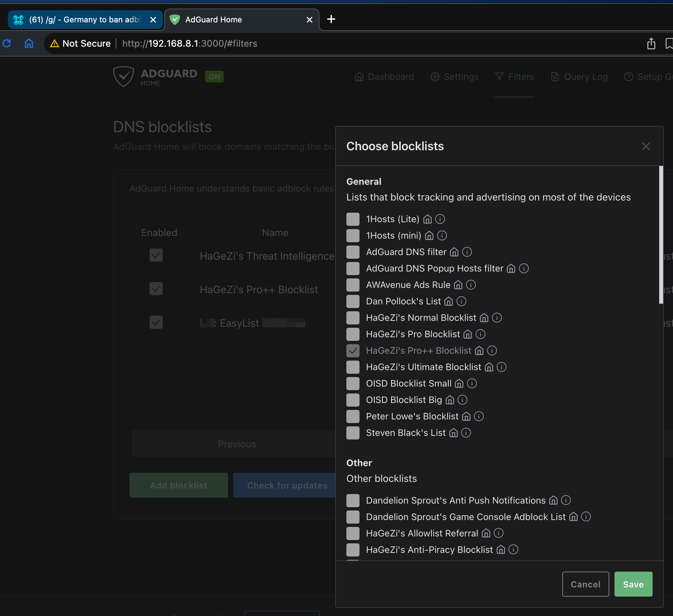Click info icon for HaGeZi's Ultimate Blocklist
This screenshot has width=673, height=616.
pos(501,367)
